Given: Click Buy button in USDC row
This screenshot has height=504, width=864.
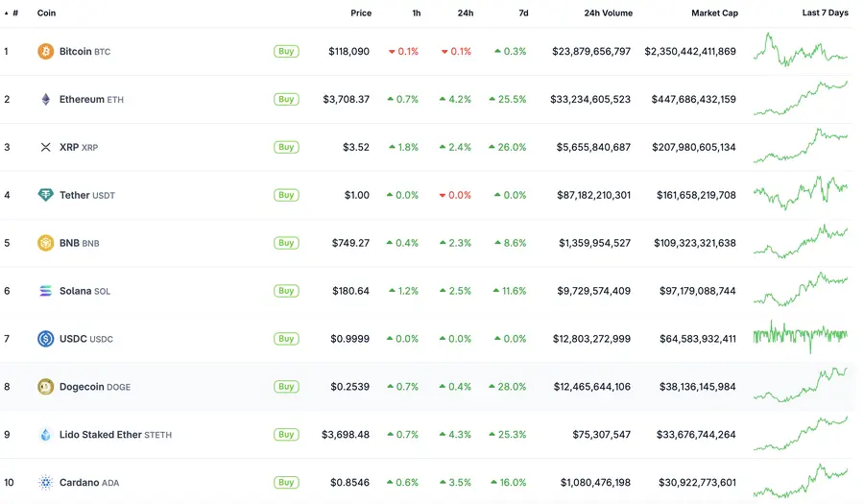Looking at the screenshot, I should click(286, 339).
